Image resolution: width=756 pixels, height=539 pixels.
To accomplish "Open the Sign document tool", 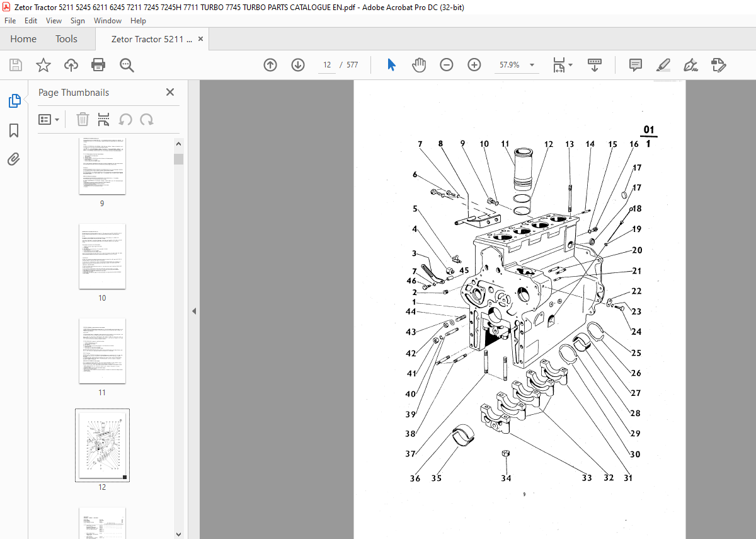I will click(691, 65).
